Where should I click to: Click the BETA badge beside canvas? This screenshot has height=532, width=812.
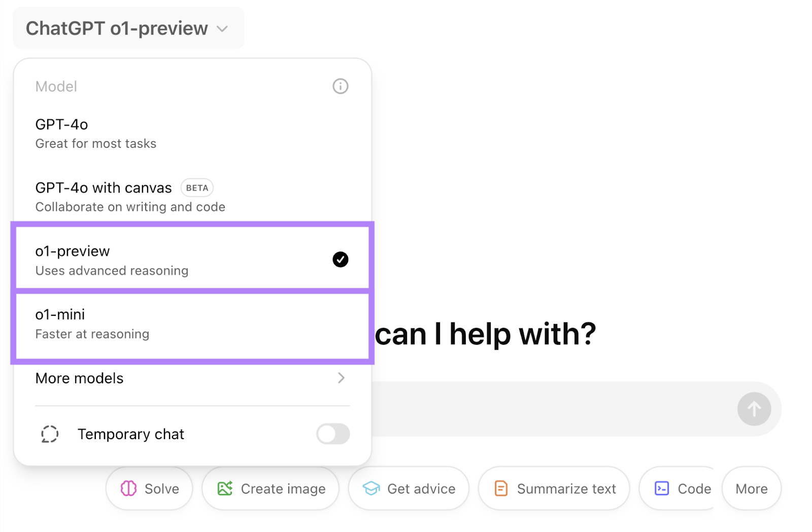pos(197,188)
